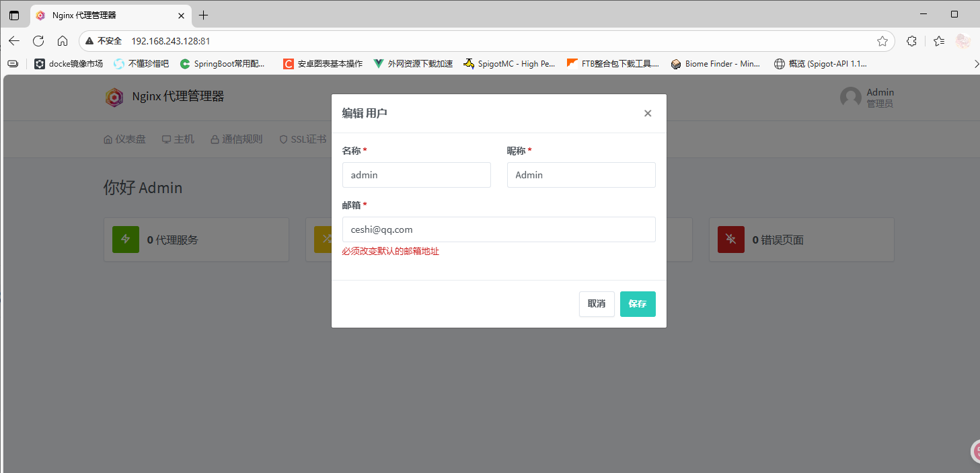Screen dimensions: 980x473
Task: Open the Biome Finder bookmark
Action: pyautogui.click(x=715, y=64)
